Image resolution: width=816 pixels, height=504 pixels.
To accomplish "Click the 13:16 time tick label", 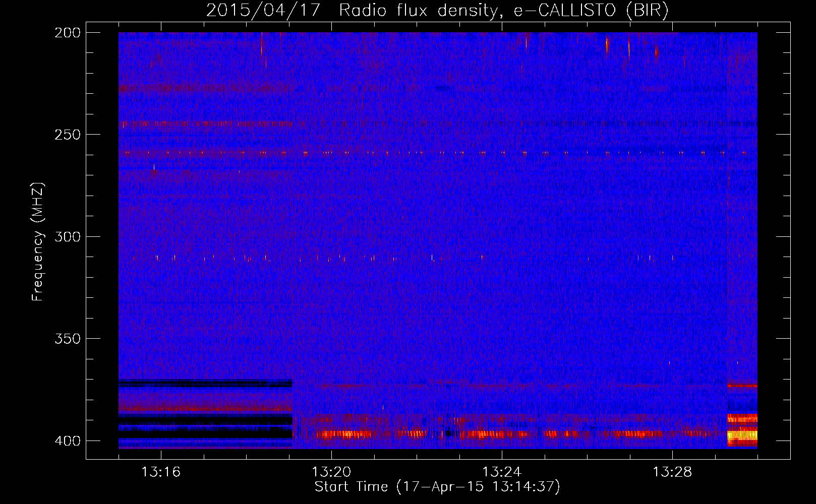I will [x=161, y=472].
